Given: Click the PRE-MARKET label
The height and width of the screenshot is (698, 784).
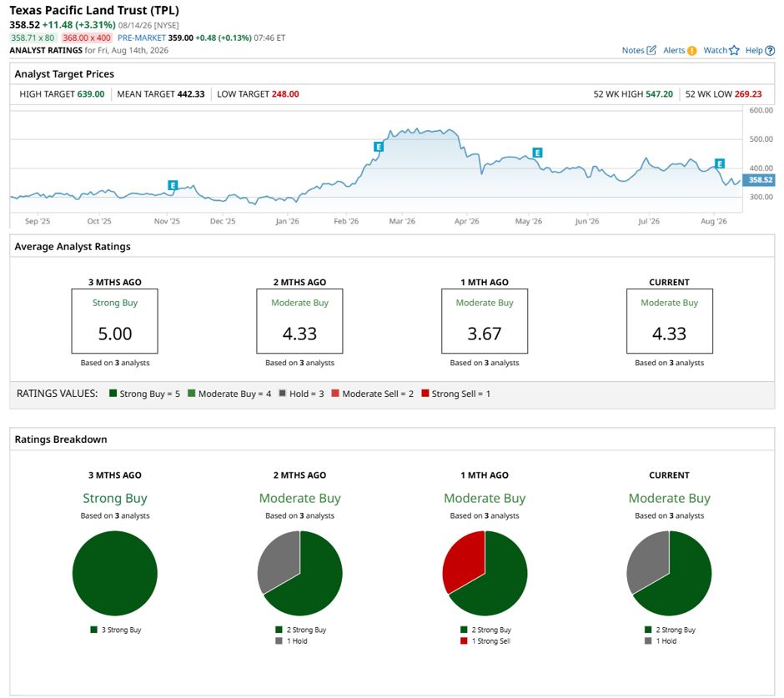Looking at the screenshot, I should coord(142,38).
